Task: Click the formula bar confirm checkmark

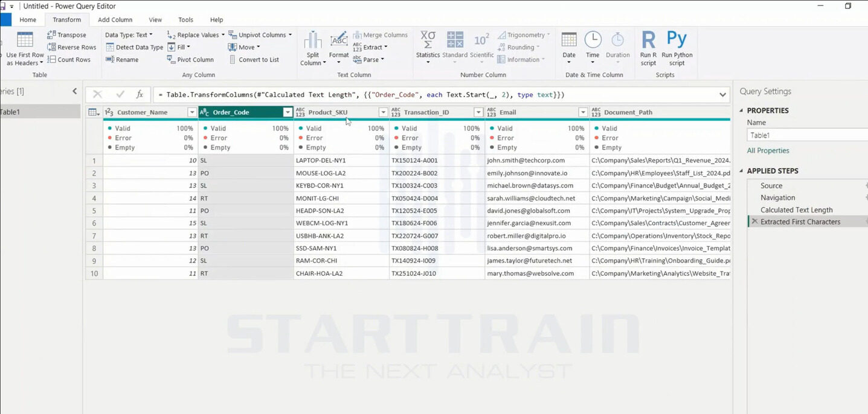Action: click(x=120, y=94)
